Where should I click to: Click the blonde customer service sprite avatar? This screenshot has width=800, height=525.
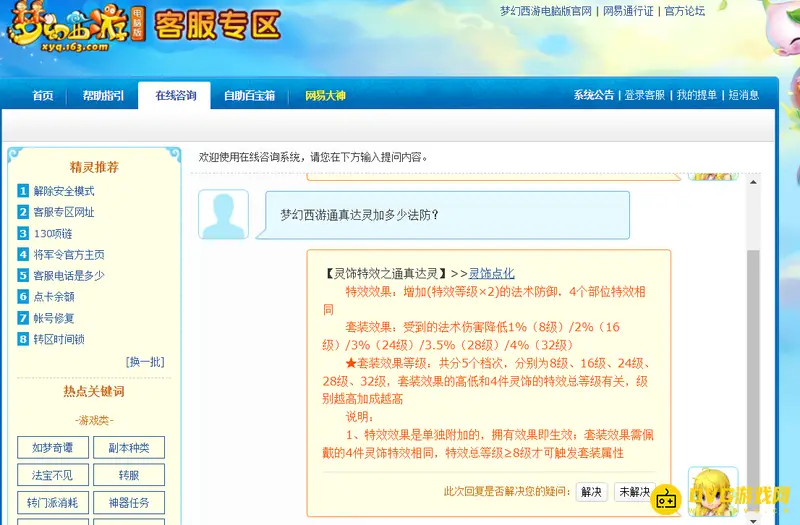click(x=713, y=491)
